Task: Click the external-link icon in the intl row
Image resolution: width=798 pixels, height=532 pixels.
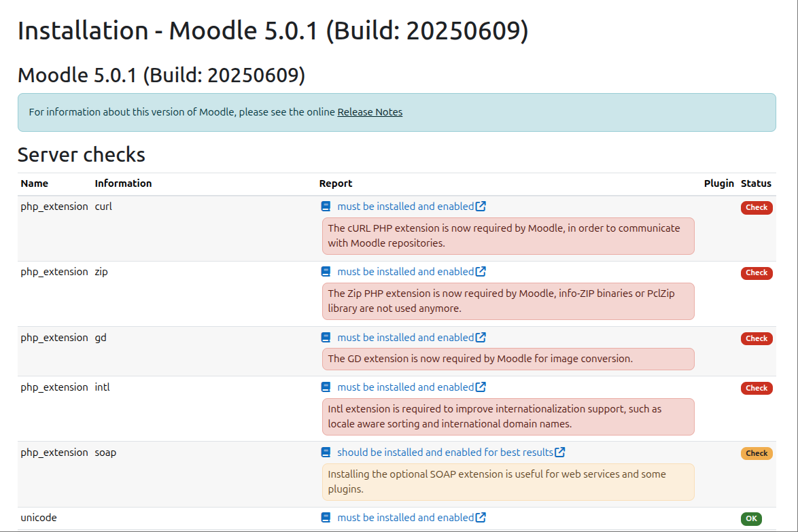Action: (x=481, y=387)
